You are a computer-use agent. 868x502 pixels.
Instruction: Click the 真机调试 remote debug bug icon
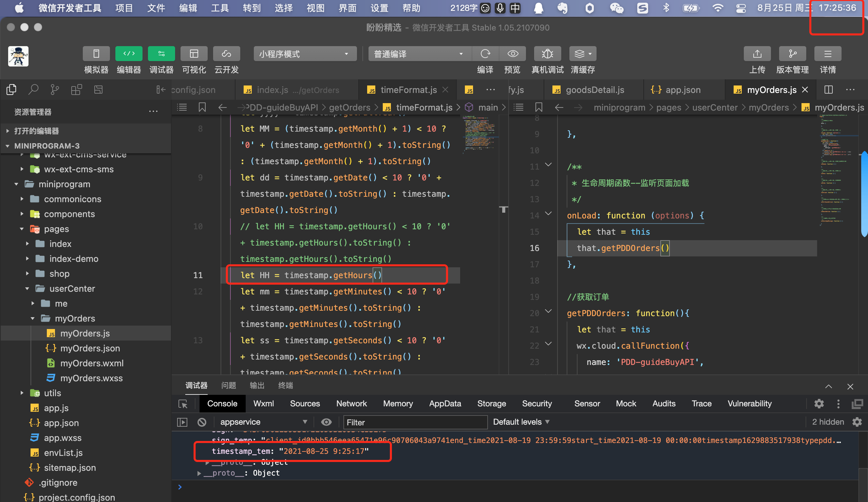547,54
